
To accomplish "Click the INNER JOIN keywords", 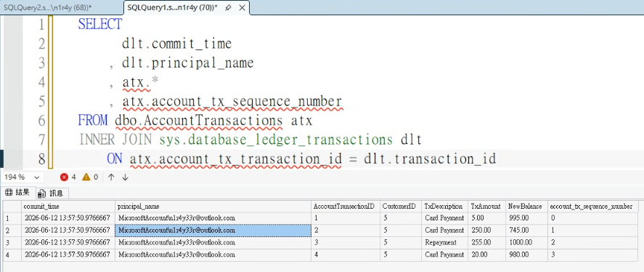I will coord(115,140).
